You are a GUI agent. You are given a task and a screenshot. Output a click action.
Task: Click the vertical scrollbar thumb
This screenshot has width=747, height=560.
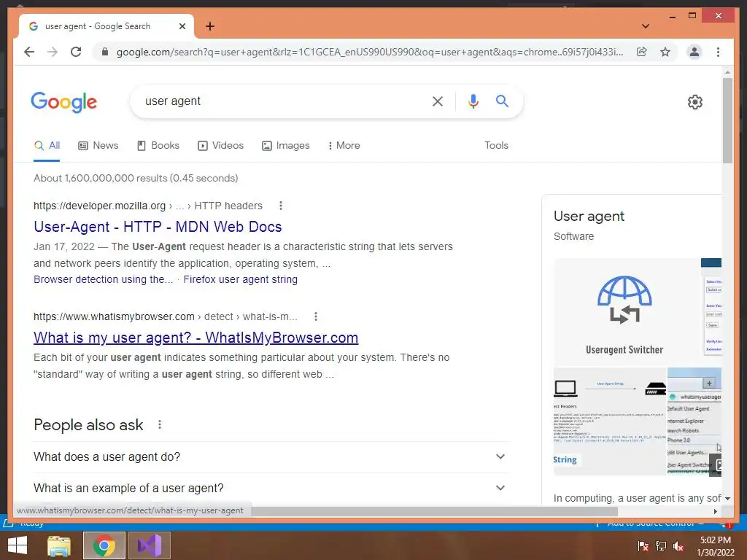[x=727, y=120]
